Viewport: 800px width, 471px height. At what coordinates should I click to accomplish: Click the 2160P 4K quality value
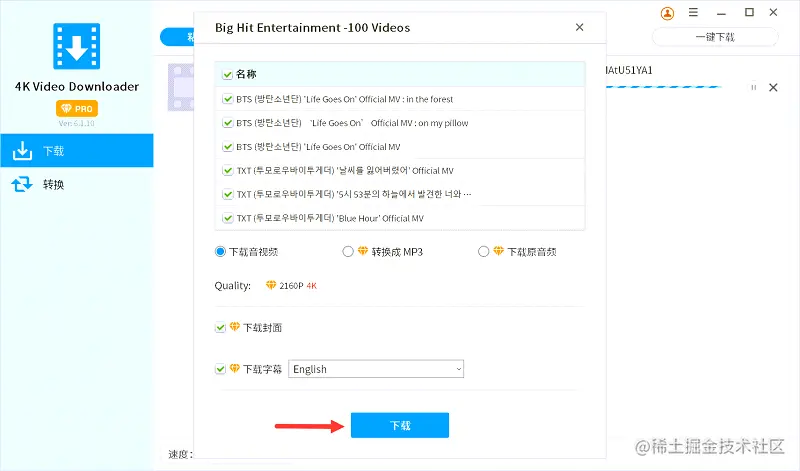click(298, 286)
